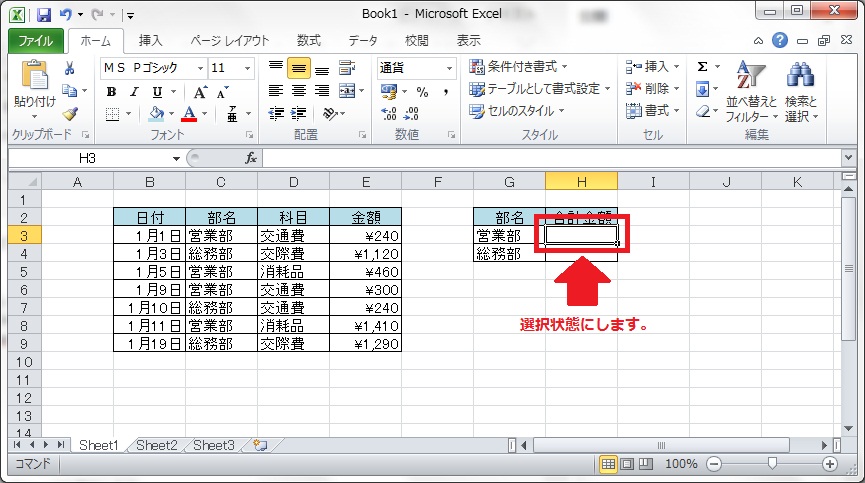Click Format (書式) button in Cells group

[652, 111]
